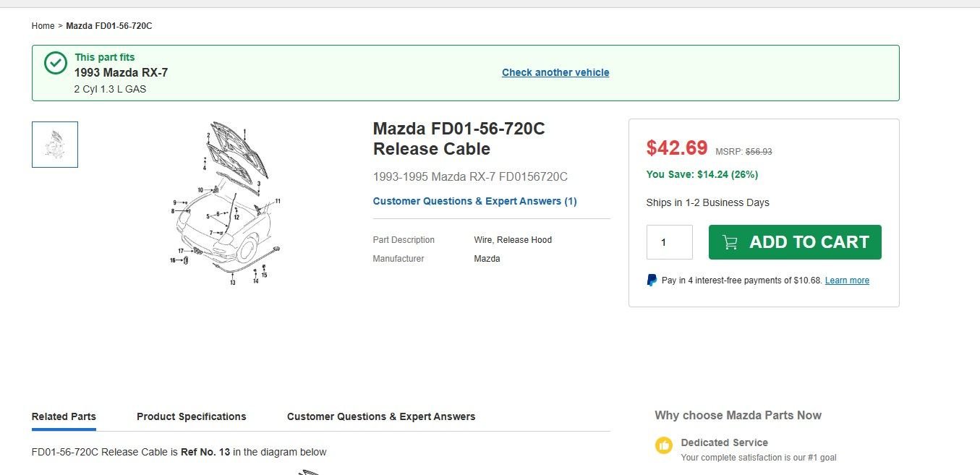Open Customer Questions & Expert Answers (1) link
The height and width of the screenshot is (475, 980).
point(474,201)
